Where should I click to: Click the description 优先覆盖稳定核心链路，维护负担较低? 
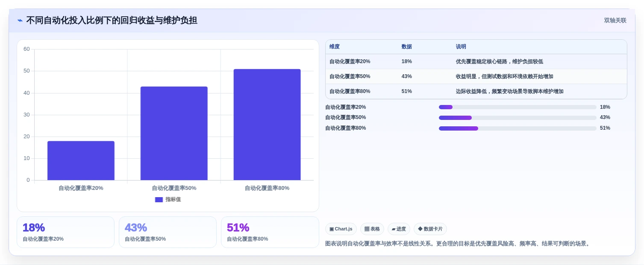(x=500, y=61)
